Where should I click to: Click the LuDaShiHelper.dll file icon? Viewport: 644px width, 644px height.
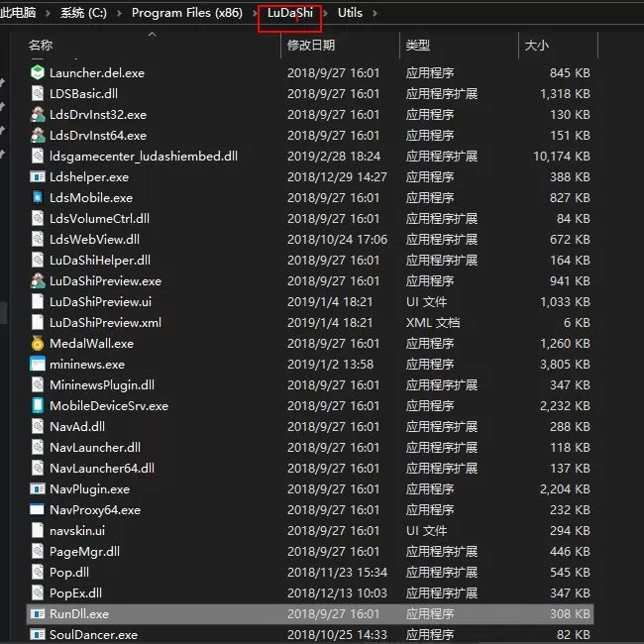[x=38, y=260]
